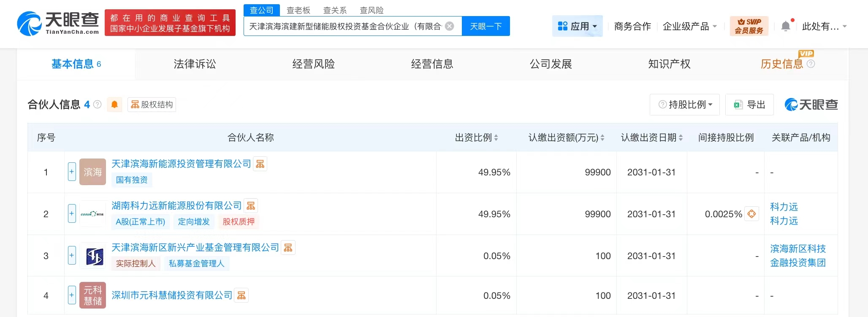Click the orange partner alert bell icon

pos(114,104)
